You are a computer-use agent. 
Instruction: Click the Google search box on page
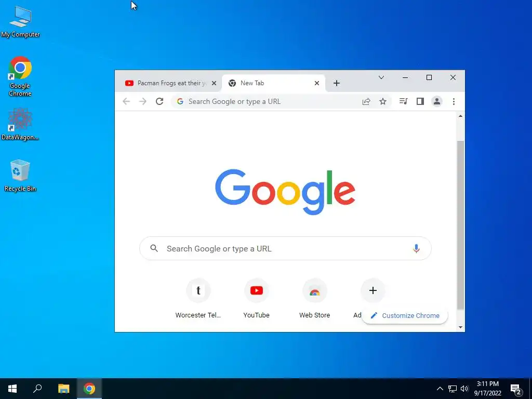285,249
